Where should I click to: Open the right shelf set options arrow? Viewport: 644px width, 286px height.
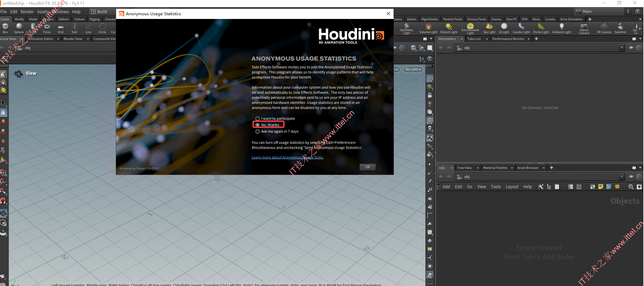click(640, 19)
